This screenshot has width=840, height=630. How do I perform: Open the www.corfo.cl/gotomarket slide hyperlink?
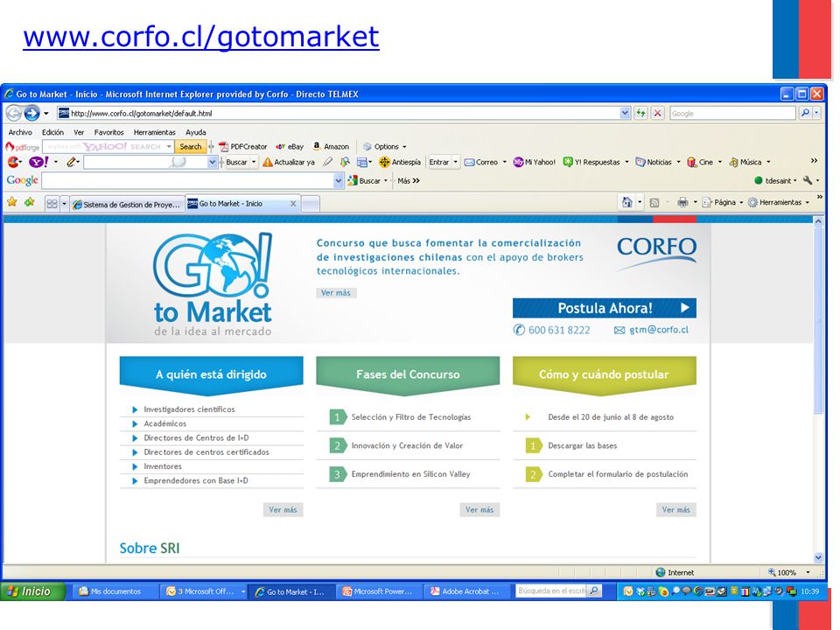point(201,37)
